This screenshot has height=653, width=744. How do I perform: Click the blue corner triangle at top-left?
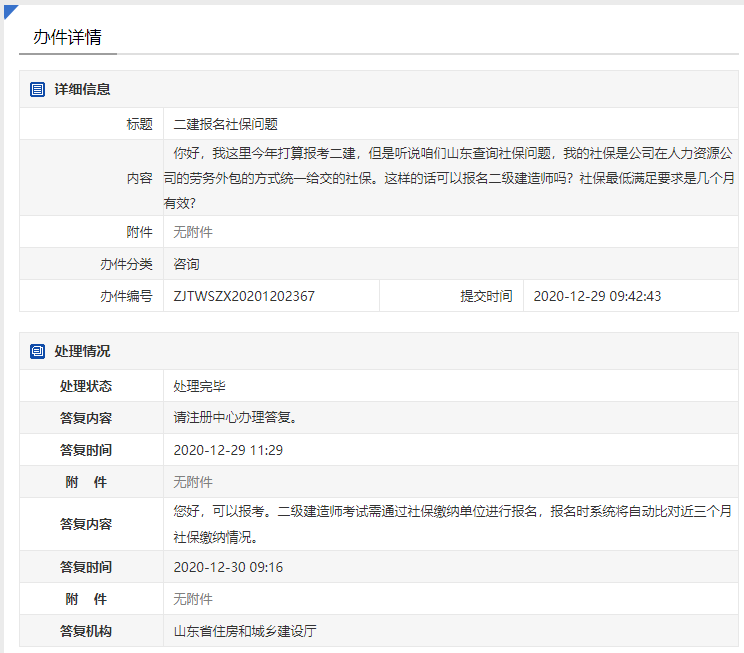(x=10, y=11)
